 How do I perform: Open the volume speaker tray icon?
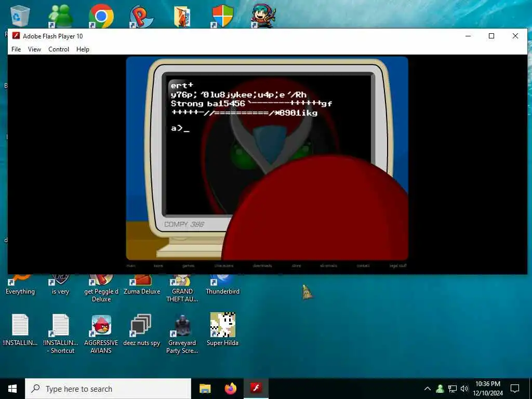[464, 389]
